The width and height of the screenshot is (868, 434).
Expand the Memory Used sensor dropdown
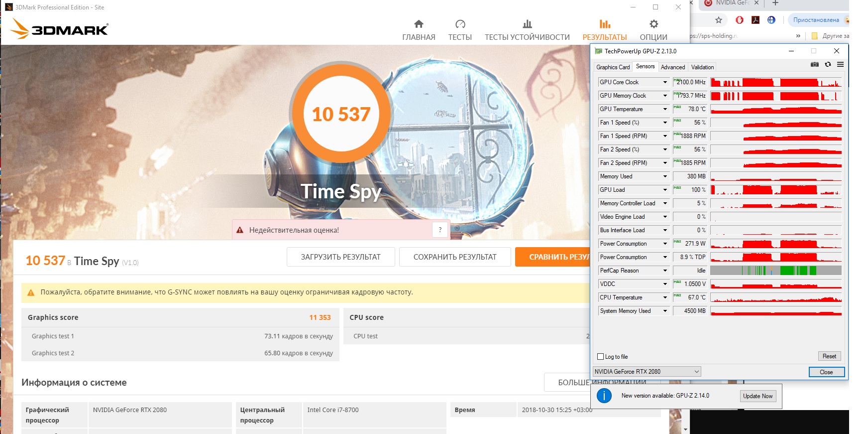(x=665, y=176)
